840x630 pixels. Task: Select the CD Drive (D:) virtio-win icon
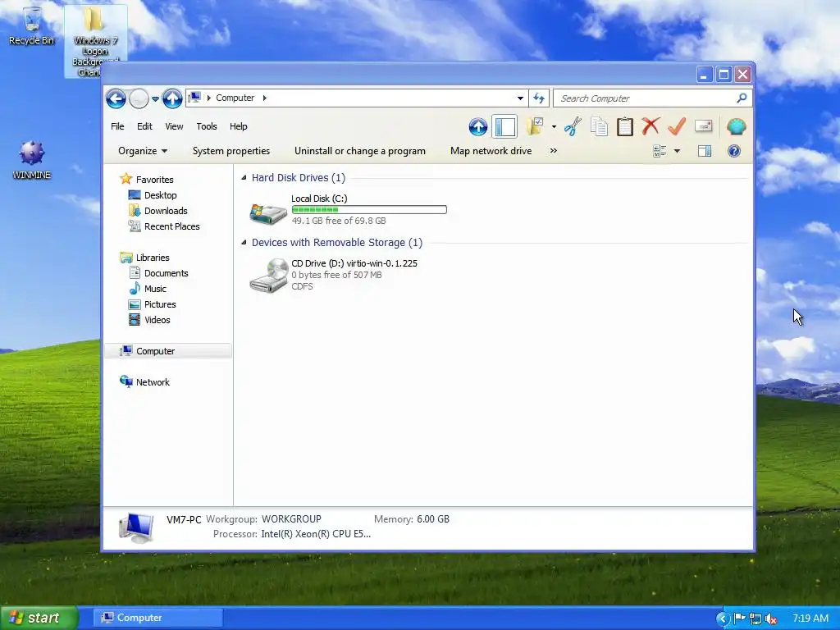click(268, 276)
